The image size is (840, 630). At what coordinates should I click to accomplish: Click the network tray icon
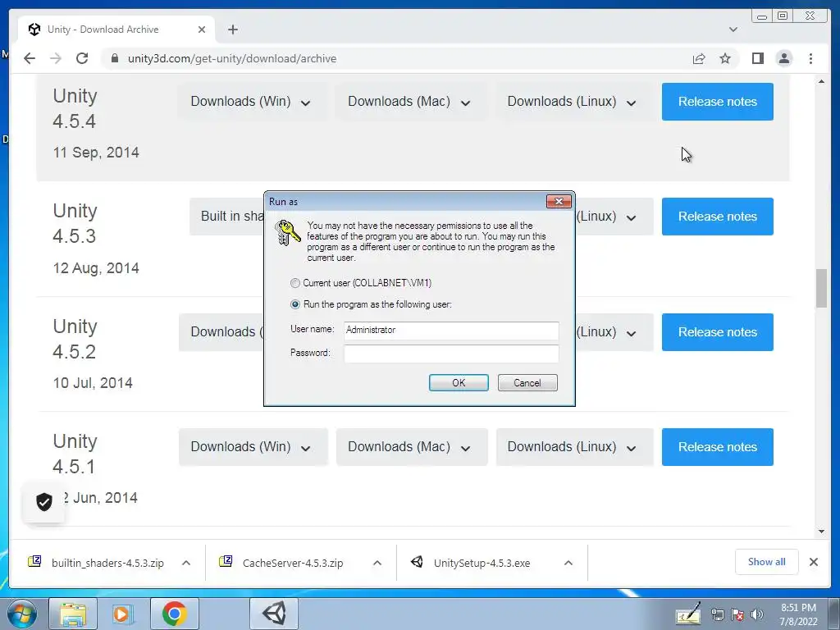point(717,614)
